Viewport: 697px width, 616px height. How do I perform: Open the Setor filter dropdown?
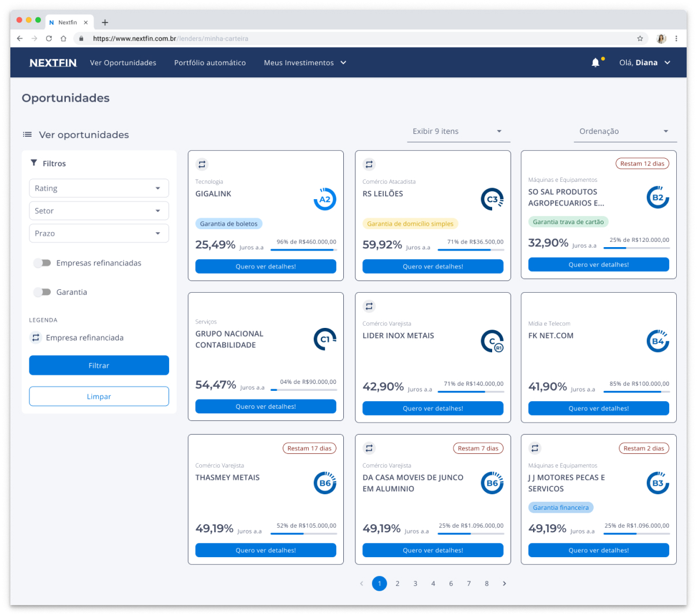pos(99,211)
